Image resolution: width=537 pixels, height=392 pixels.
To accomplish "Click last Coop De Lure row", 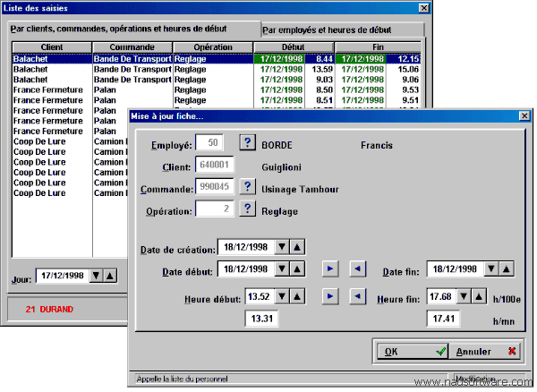I will [x=70, y=193].
